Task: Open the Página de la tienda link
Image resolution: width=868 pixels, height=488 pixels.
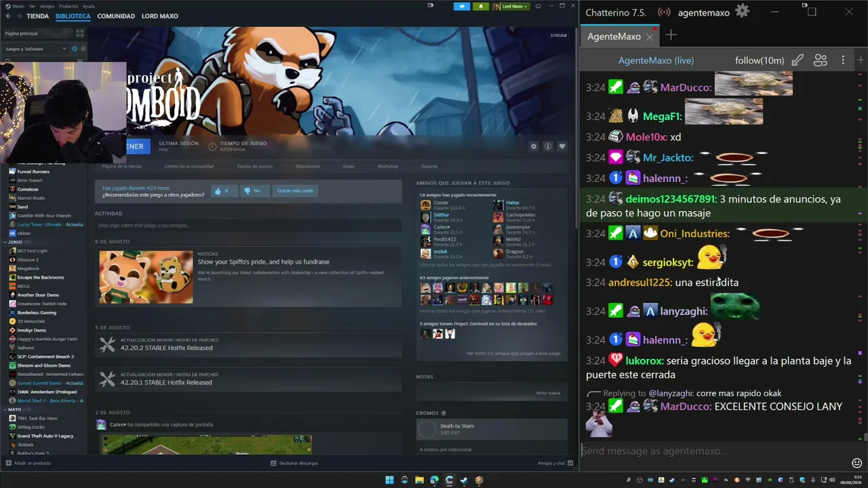Action: click(122, 166)
